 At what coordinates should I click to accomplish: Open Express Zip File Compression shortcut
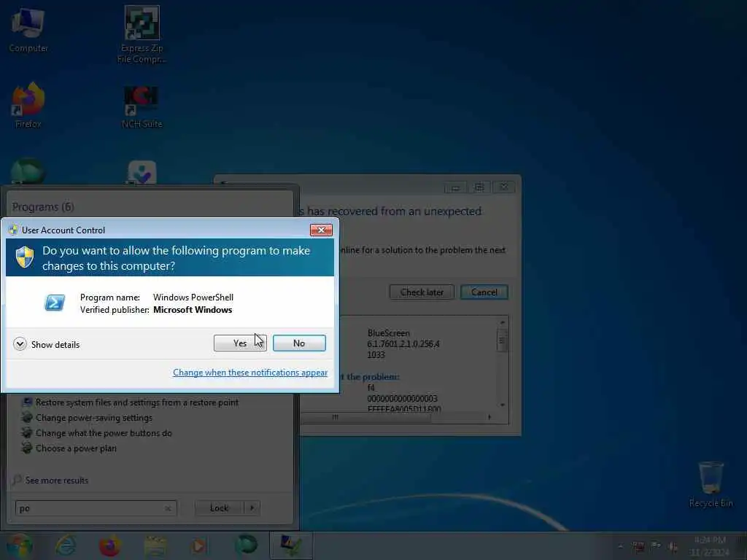point(142,34)
